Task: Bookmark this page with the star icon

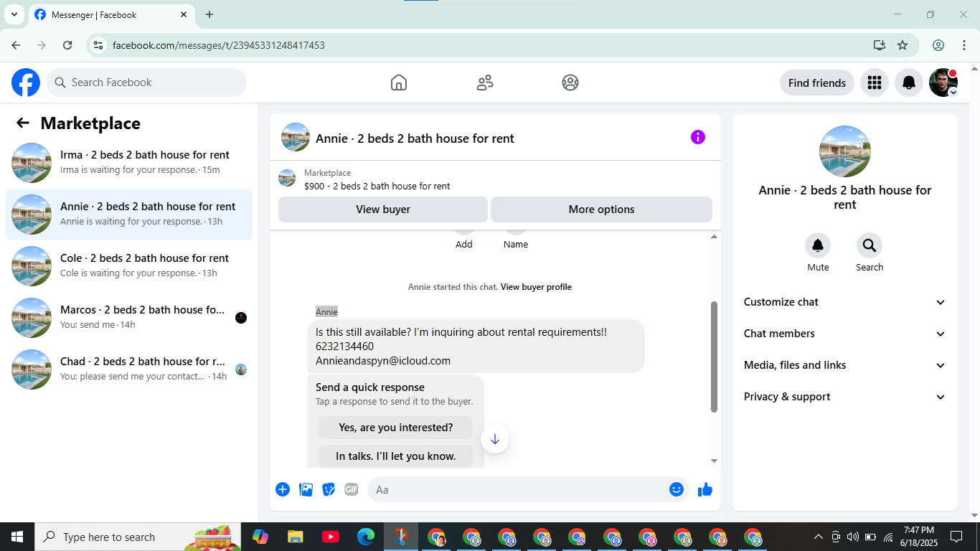Action: click(903, 45)
